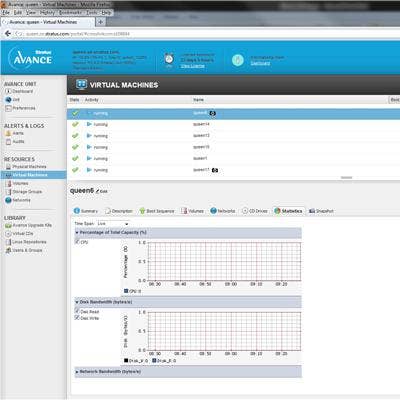400x400 pixels.
Task: Click the license clock icon in header
Action: click(x=169, y=59)
